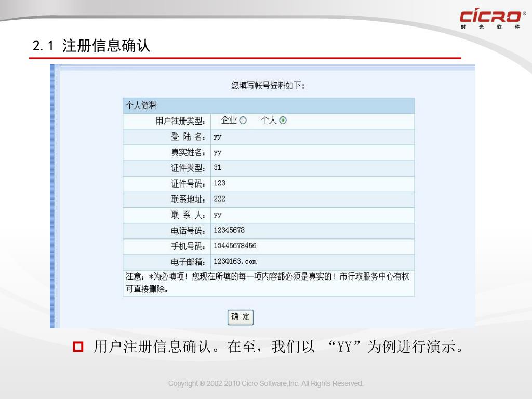The image size is (532, 399).
Task: Click the mobile number 13445678456
Action: pyautogui.click(x=235, y=246)
